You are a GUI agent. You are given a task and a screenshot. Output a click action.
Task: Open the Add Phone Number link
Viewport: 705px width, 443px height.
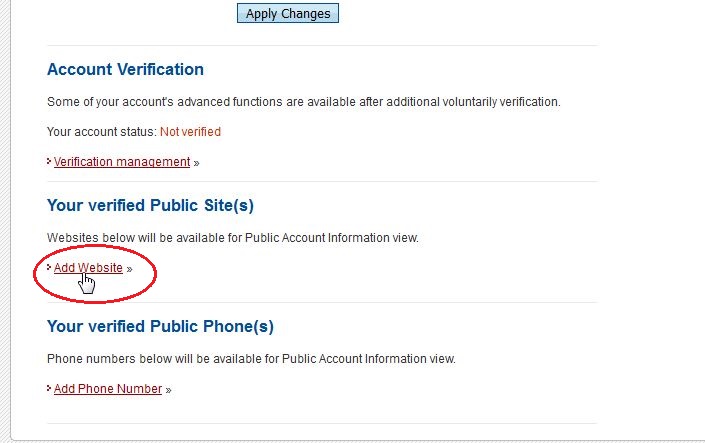(x=108, y=389)
